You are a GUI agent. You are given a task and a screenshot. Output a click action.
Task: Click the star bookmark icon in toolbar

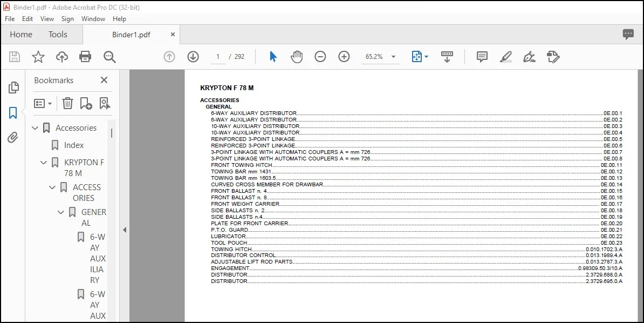(x=38, y=57)
